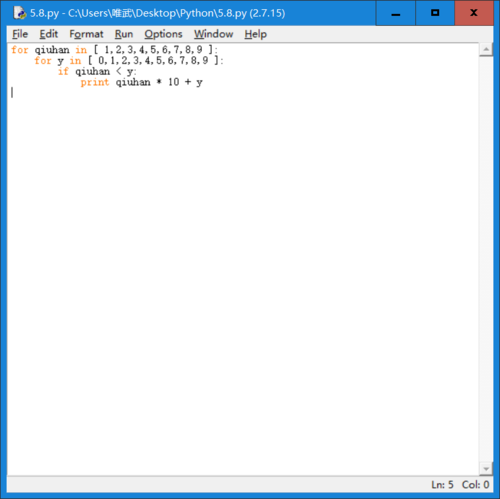Click the IDLE Python icon in title bar
The width and height of the screenshot is (500, 499).
(x=20, y=13)
